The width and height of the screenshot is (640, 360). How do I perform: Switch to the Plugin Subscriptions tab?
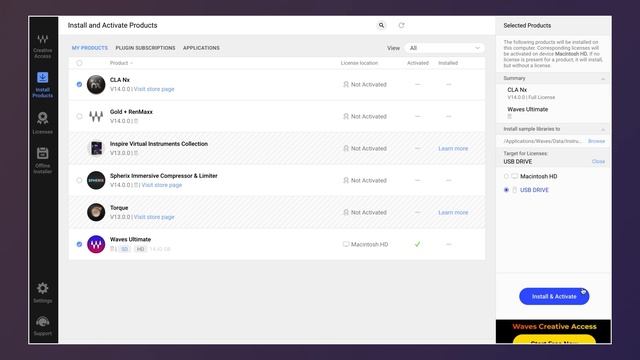[145, 48]
